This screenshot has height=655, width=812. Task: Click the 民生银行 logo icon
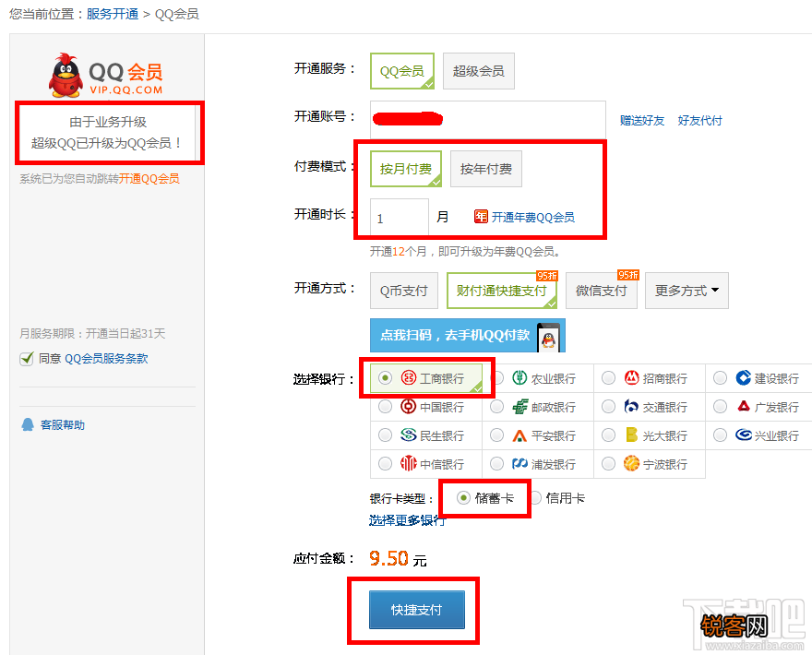coord(409,435)
